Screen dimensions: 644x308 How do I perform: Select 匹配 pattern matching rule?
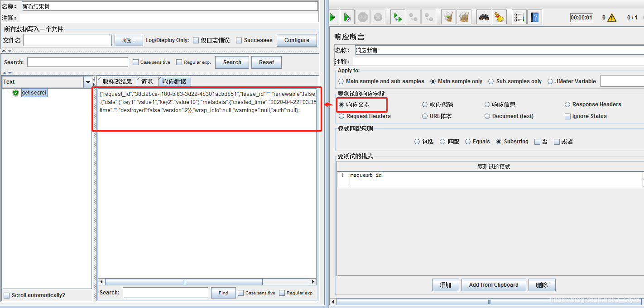pyautogui.click(x=443, y=142)
